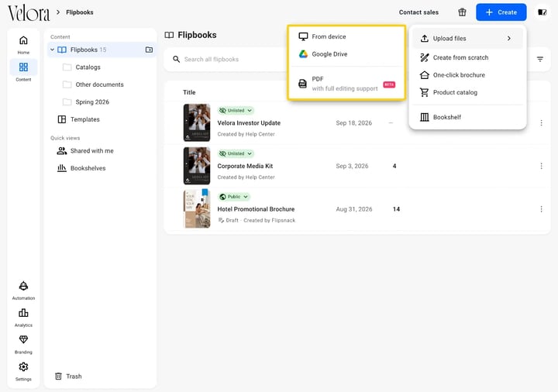This screenshot has height=392, width=558.
Task: Click the gift icon in header
Action: (x=462, y=12)
